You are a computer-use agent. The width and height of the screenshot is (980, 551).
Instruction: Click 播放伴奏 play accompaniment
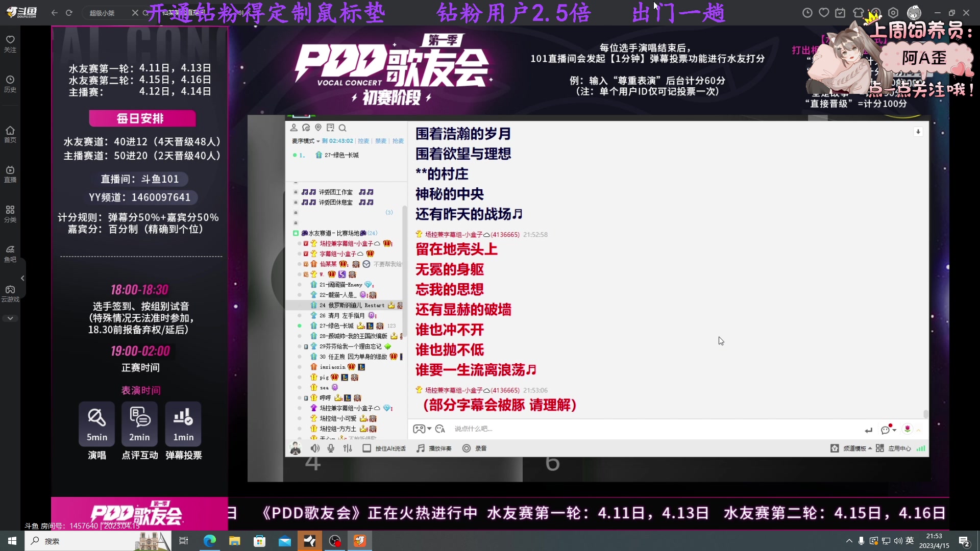pyautogui.click(x=434, y=448)
